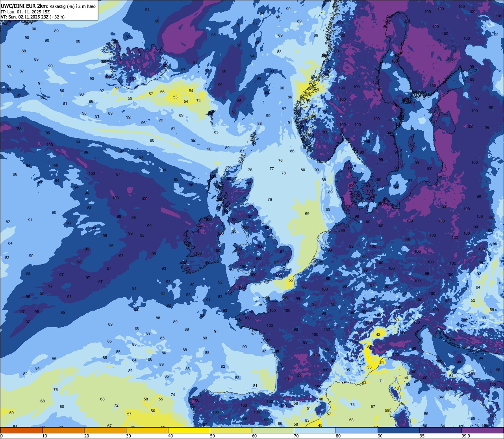Image resolution: width=504 pixels, height=439 pixels.
Task: Select the bright yellow 40–50 legend segment
Action: 189,430
